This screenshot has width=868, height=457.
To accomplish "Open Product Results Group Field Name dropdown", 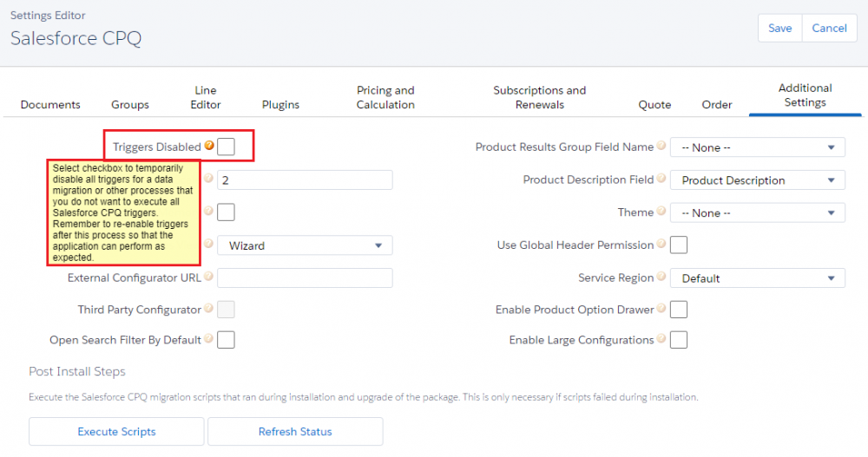I will [x=757, y=147].
